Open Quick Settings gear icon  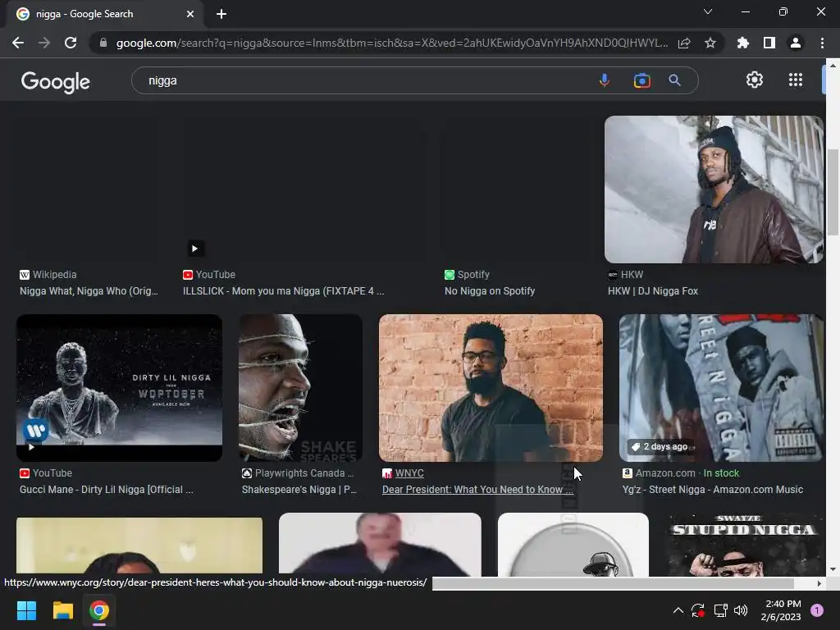[755, 80]
